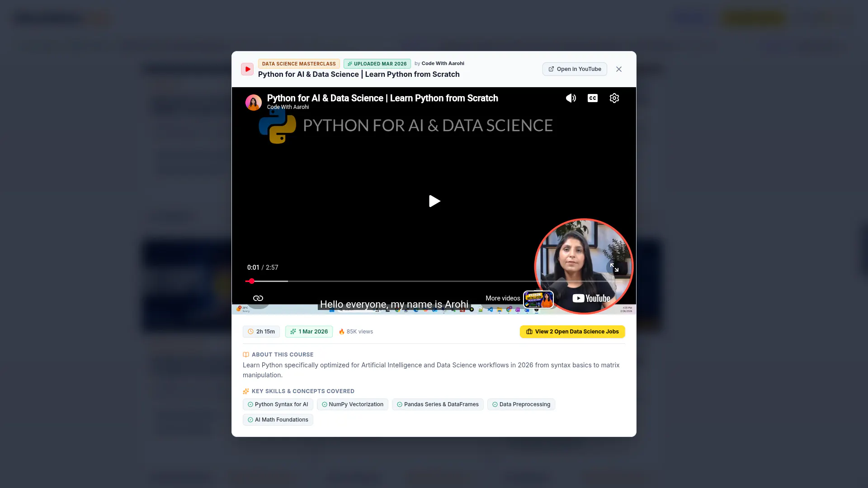The image size is (868, 488).
Task: Open video settings gear
Action: click(x=614, y=98)
